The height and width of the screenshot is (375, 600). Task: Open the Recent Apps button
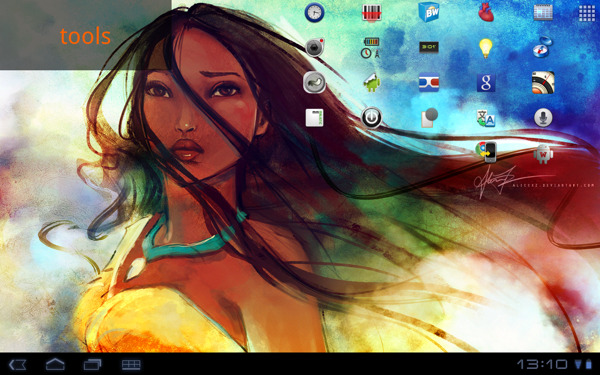click(93, 364)
